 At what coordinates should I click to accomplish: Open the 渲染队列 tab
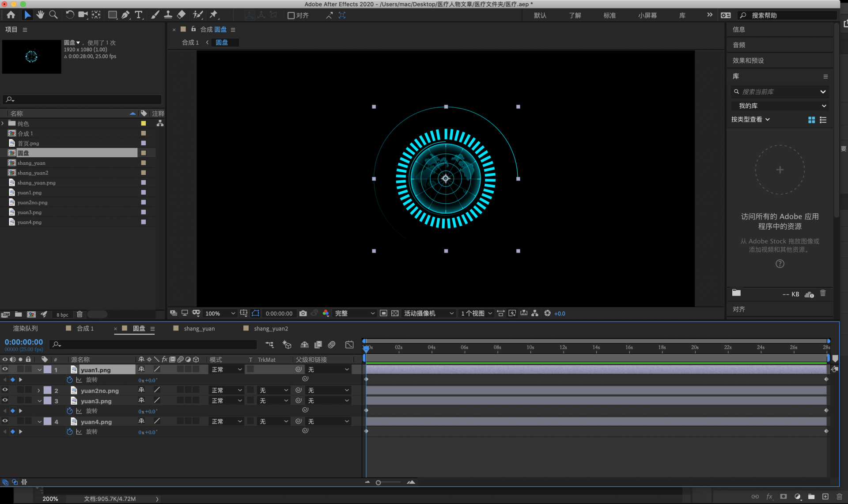[26, 329]
